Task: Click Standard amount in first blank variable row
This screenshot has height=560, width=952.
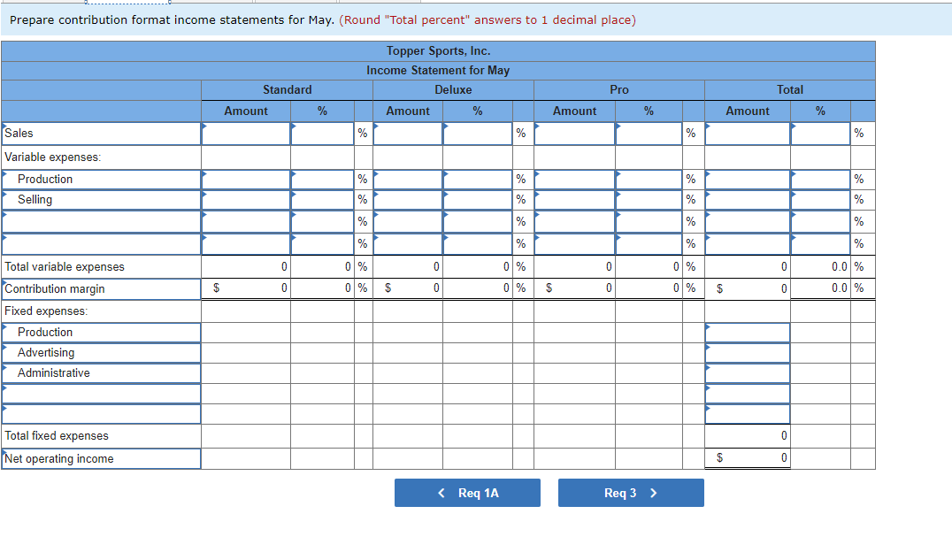Action: (246, 222)
